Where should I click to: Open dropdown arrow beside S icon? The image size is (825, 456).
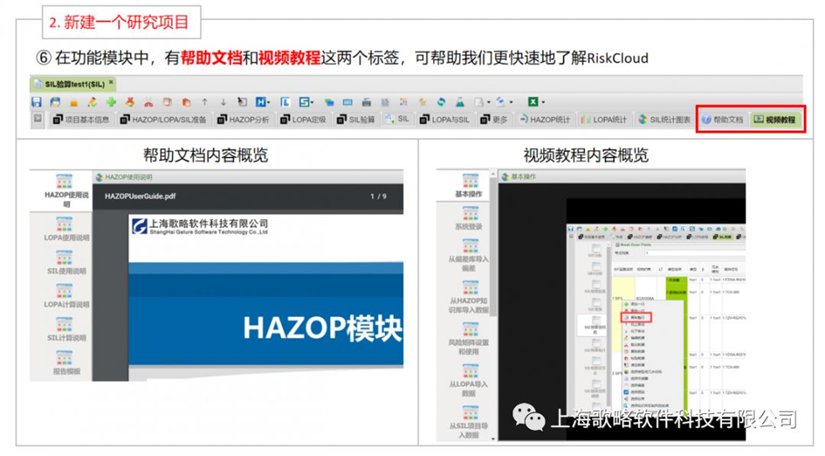coord(312,103)
